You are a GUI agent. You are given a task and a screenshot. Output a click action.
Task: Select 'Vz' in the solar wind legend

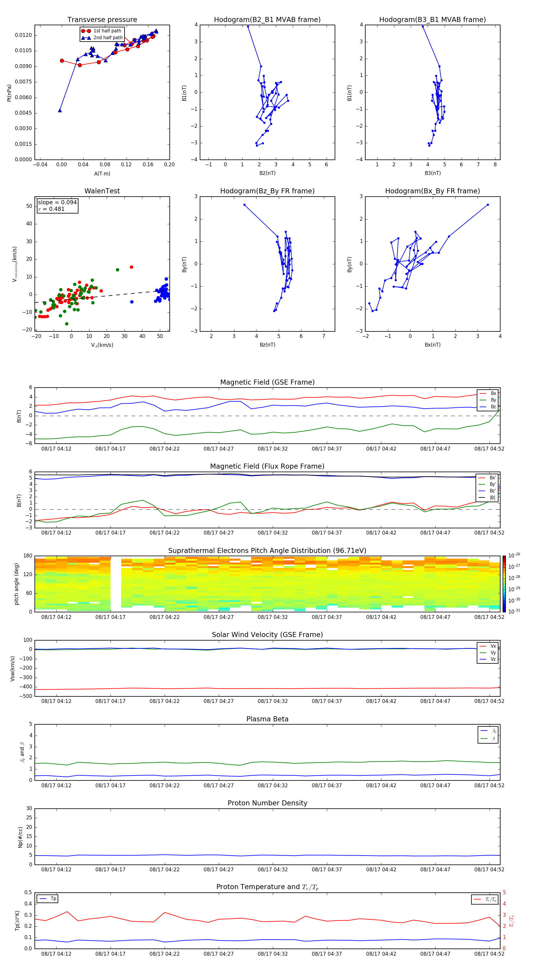point(488,659)
